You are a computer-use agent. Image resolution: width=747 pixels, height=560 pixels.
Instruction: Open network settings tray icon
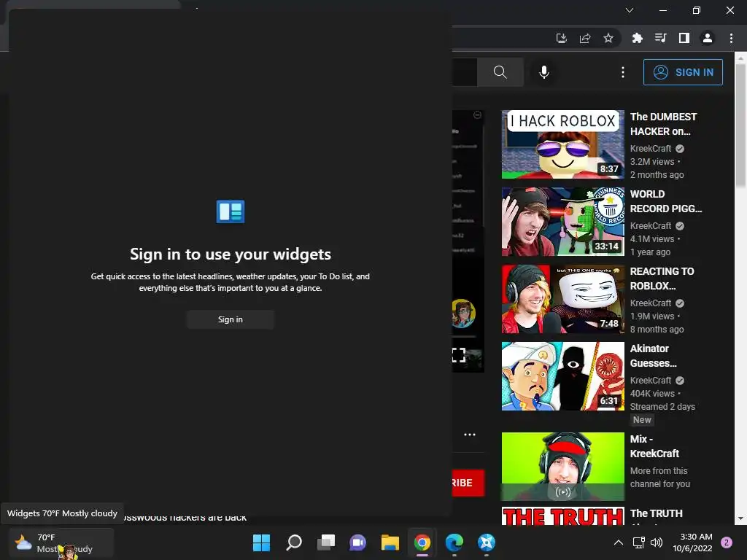pyautogui.click(x=638, y=542)
